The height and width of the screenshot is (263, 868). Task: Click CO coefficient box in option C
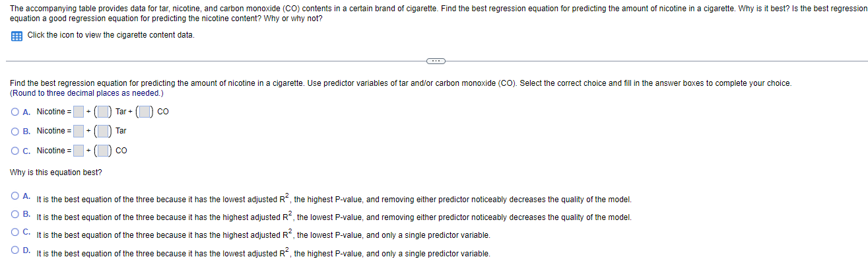[x=104, y=150]
